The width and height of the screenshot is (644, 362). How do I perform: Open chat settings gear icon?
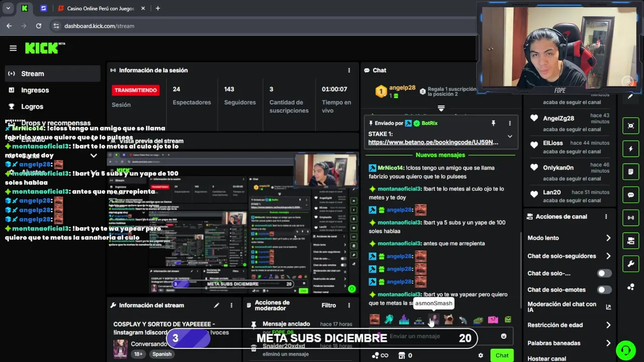[480, 355]
